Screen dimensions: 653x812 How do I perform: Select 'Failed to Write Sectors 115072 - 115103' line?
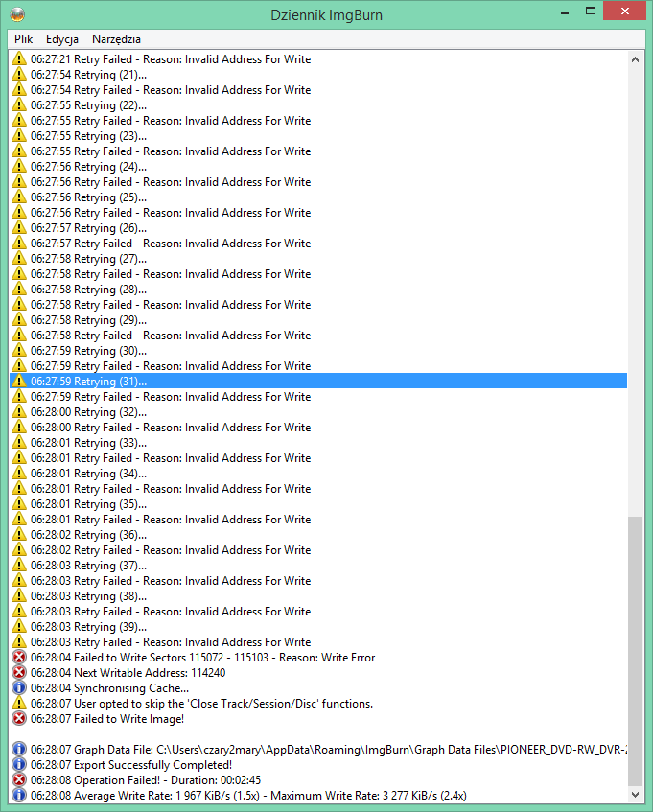click(x=318, y=657)
